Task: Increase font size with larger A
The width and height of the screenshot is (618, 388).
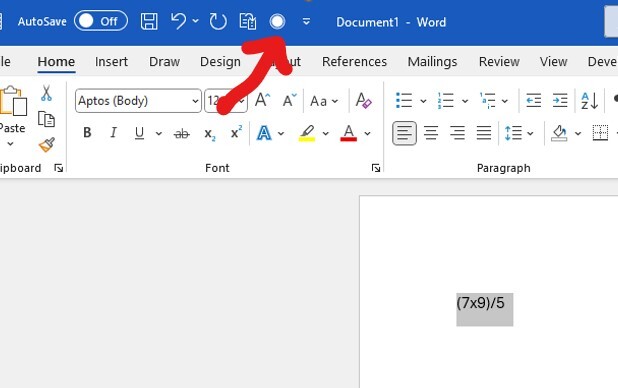Action: pyautogui.click(x=262, y=100)
